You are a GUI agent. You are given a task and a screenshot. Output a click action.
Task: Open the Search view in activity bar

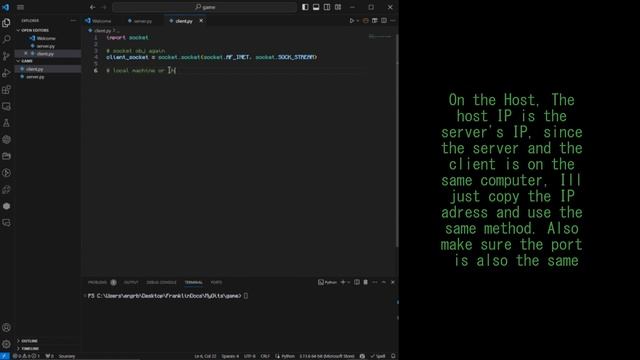click(x=6, y=39)
